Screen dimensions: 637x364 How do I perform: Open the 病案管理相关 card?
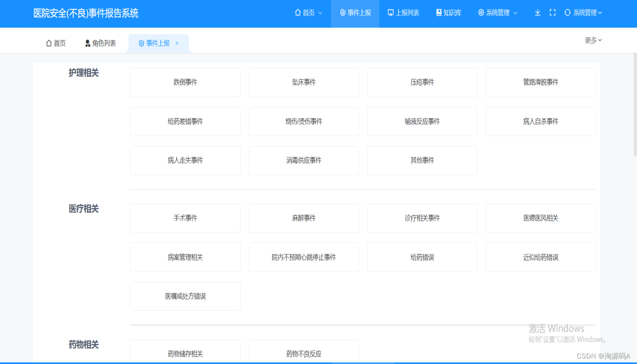tap(185, 258)
